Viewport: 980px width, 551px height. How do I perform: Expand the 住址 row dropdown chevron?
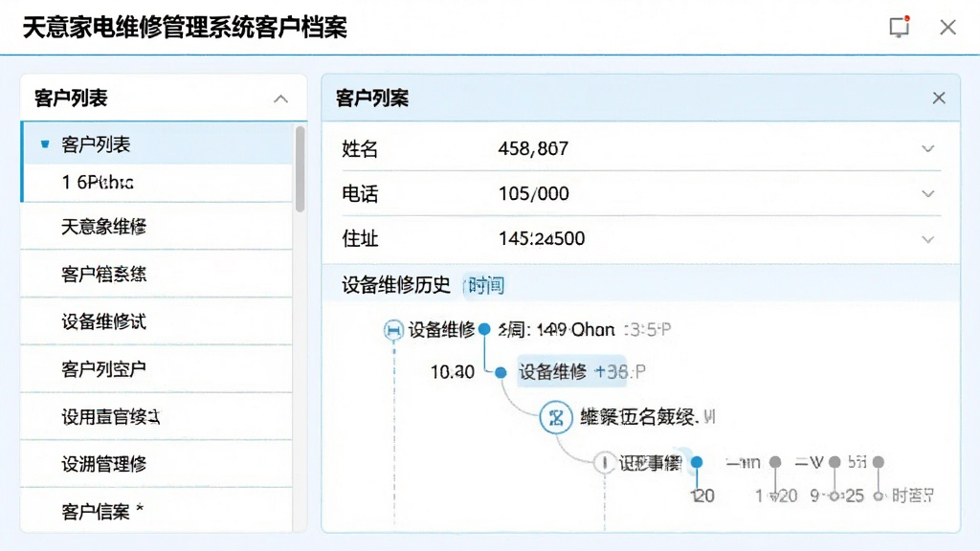tap(928, 239)
